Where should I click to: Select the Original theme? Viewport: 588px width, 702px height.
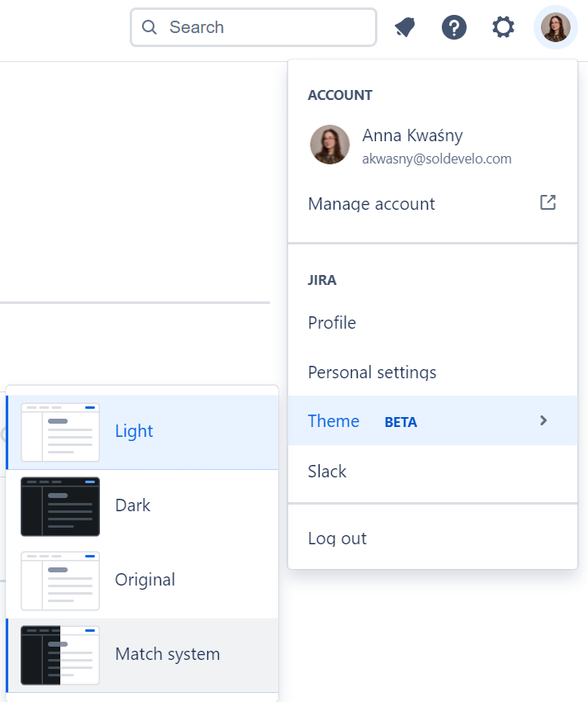(x=145, y=580)
